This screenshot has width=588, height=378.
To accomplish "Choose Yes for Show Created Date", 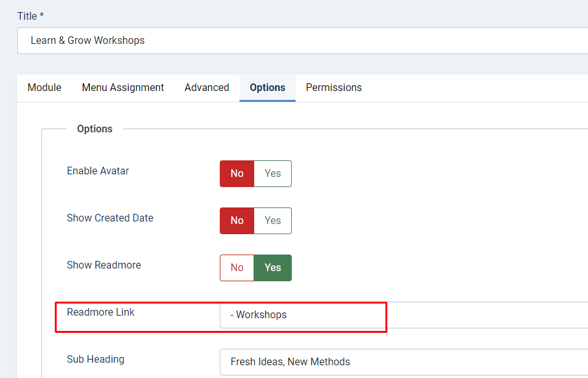I will click(x=273, y=221).
